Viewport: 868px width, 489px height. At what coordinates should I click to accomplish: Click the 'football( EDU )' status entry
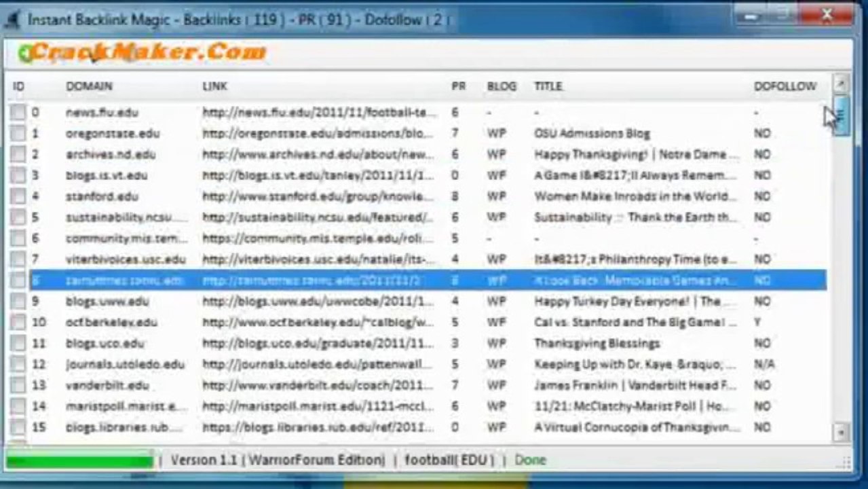(449, 460)
